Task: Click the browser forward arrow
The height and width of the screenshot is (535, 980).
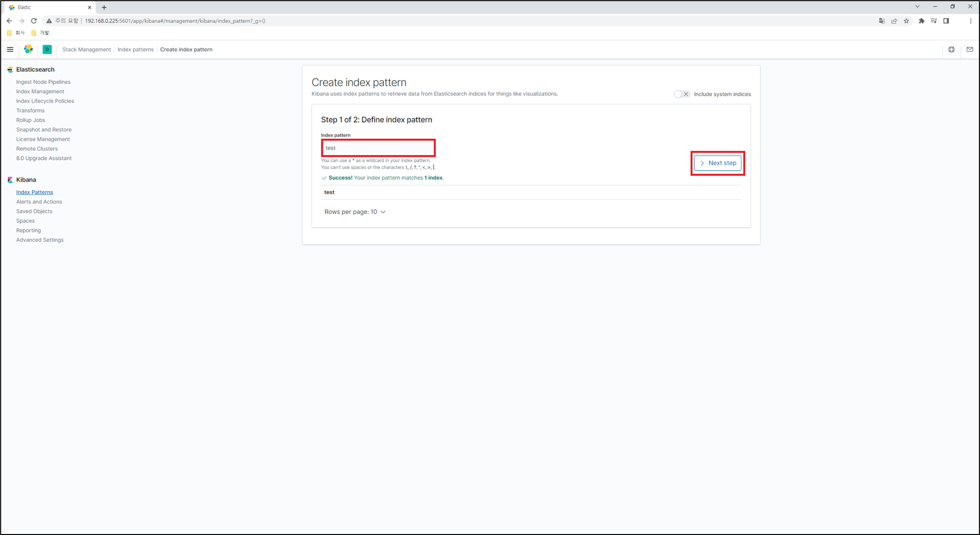Action: coord(22,21)
